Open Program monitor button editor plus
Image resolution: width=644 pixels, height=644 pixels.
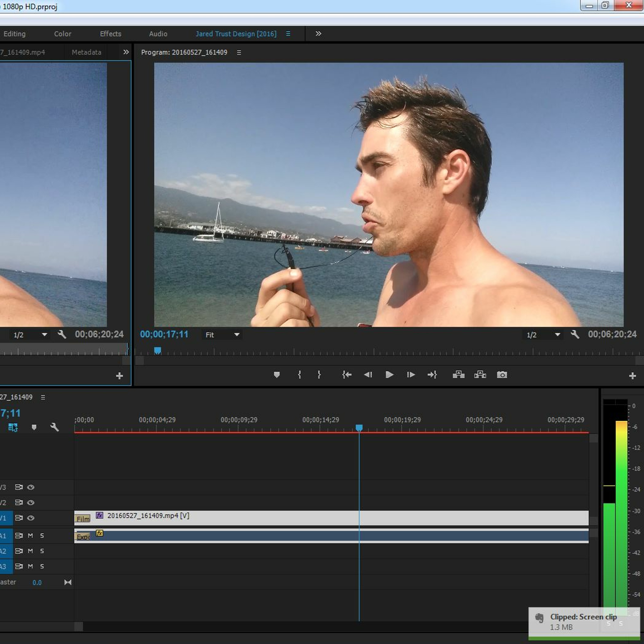pos(632,376)
